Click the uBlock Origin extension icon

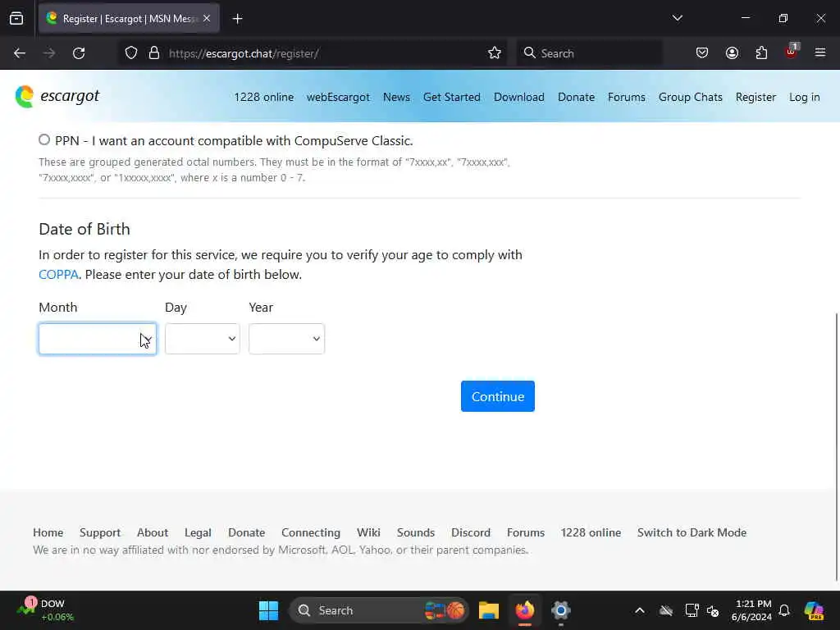tap(792, 52)
